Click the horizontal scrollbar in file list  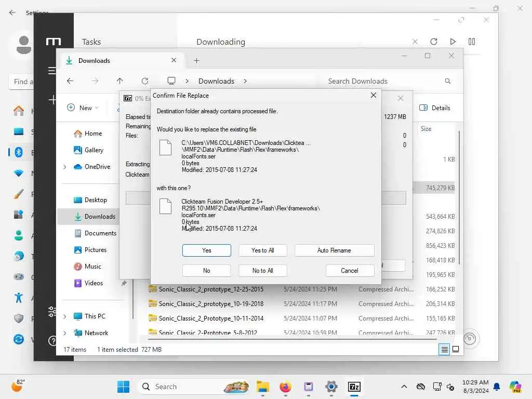click(292, 339)
